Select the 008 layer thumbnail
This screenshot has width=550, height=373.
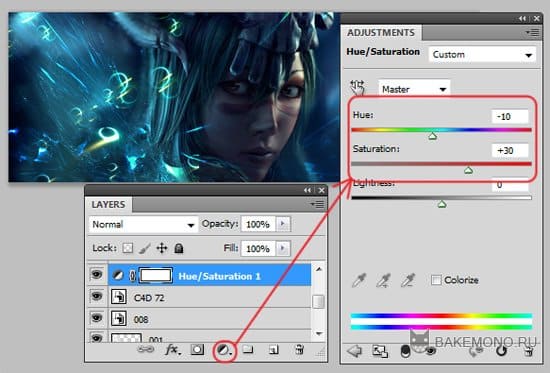click(x=119, y=319)
